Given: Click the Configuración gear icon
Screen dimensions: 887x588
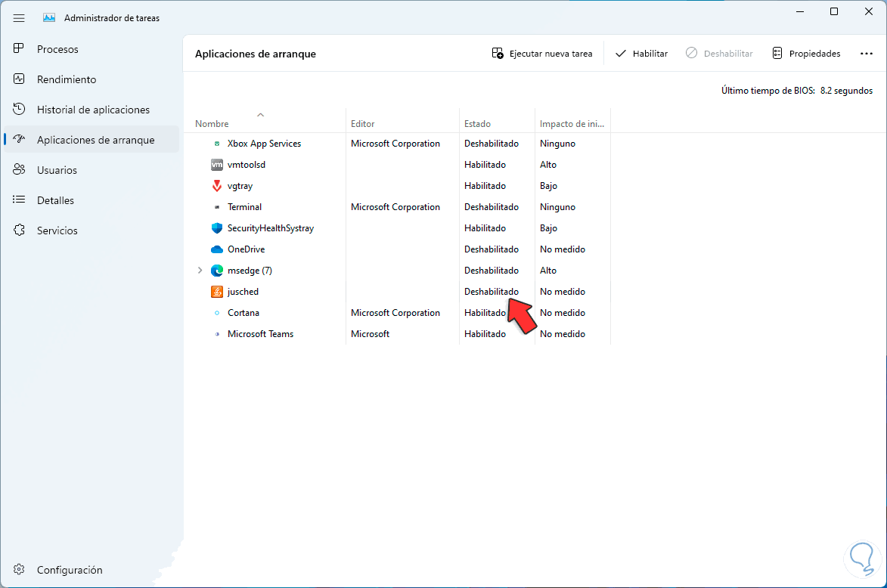Looking at the screenshot, I should [19, 569].
